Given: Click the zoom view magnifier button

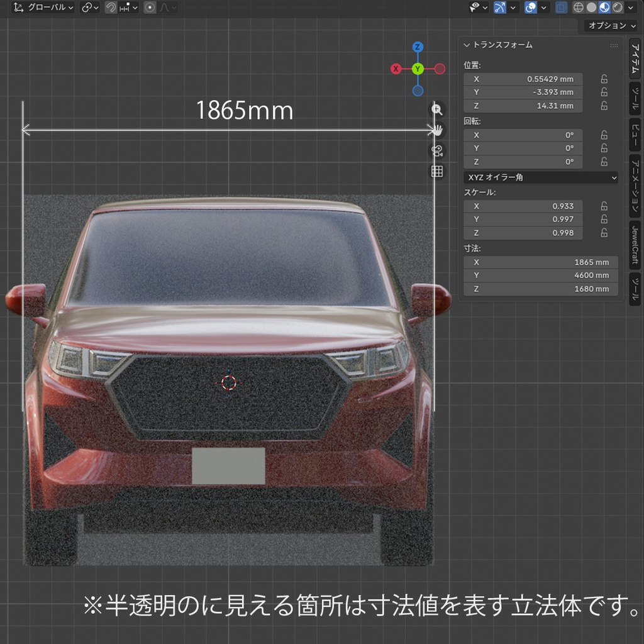Looking at the screenshot, I should pos(437,109).
